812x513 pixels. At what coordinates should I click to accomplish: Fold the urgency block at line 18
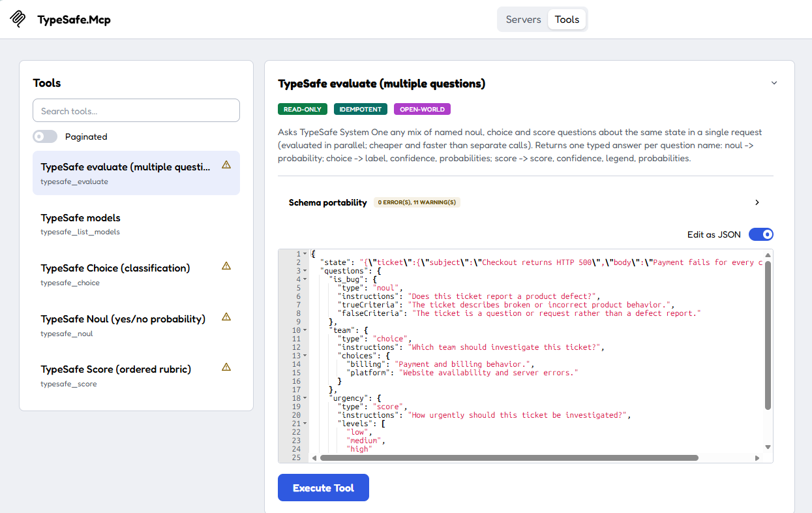(x=305, y=398)
